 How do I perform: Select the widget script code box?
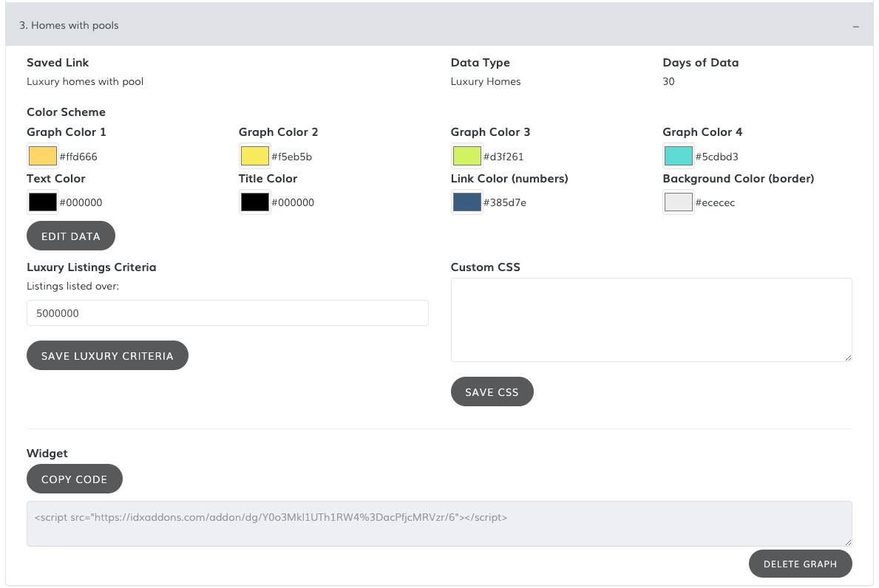[x=438, y=524]
